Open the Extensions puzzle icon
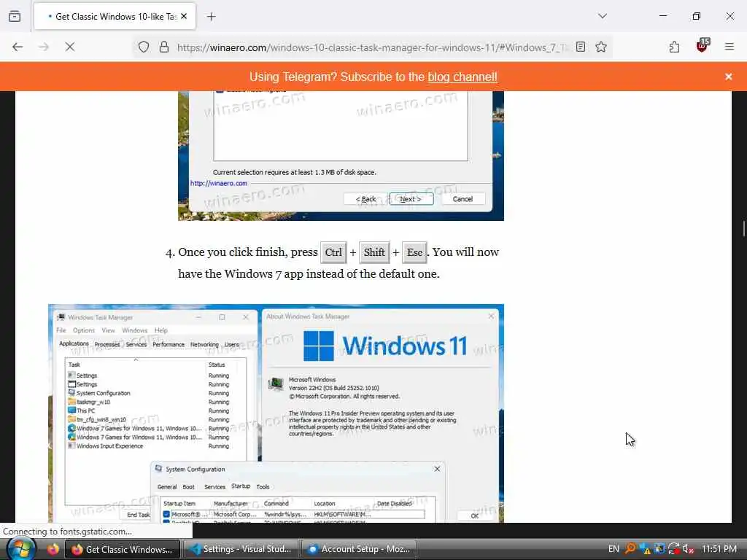The image size is (747, 560). (x=674, y=47)
